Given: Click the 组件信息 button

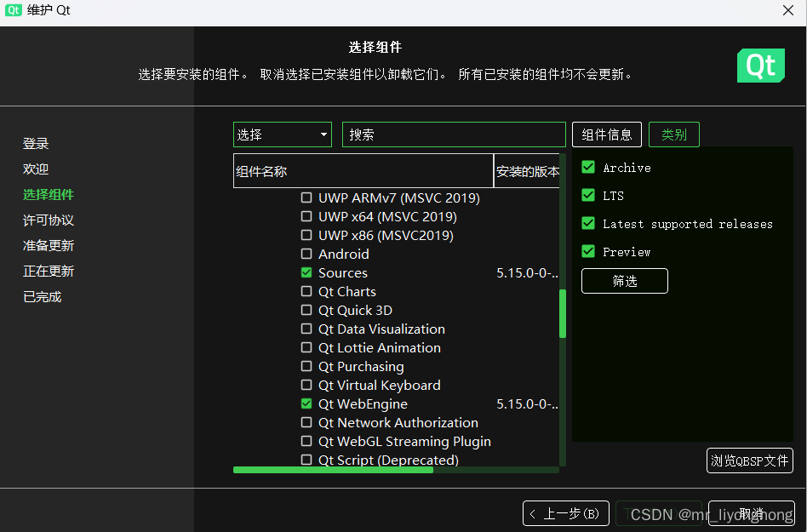Looking at the screenshot, I should (x=606, y=134).
